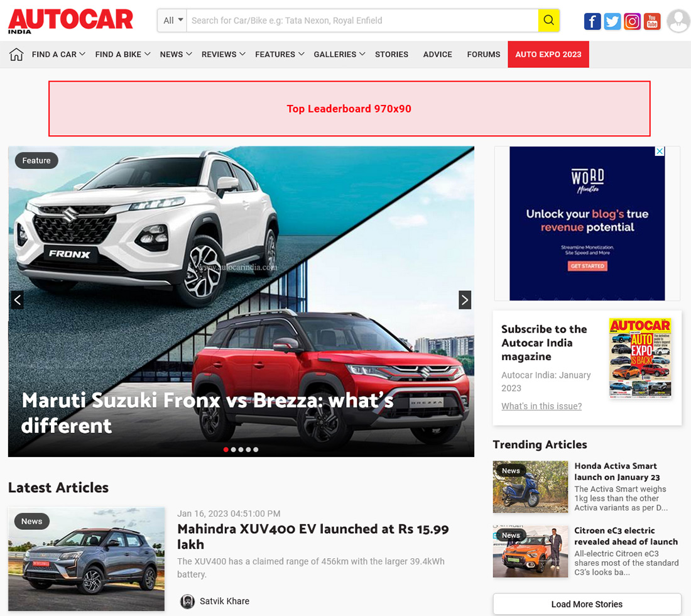
Task: Open the Forums section
Action: (484, 54)
